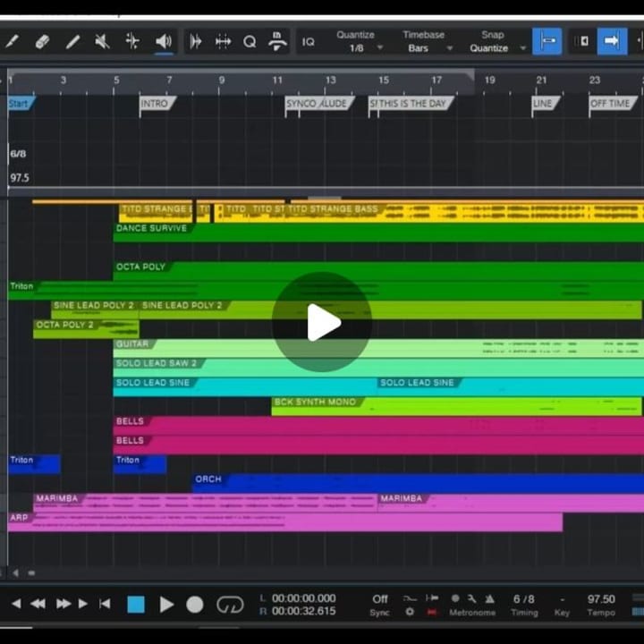Screen dimensions: 644x644
Task: Select the INTRO marker
Action: coord(157,104)
